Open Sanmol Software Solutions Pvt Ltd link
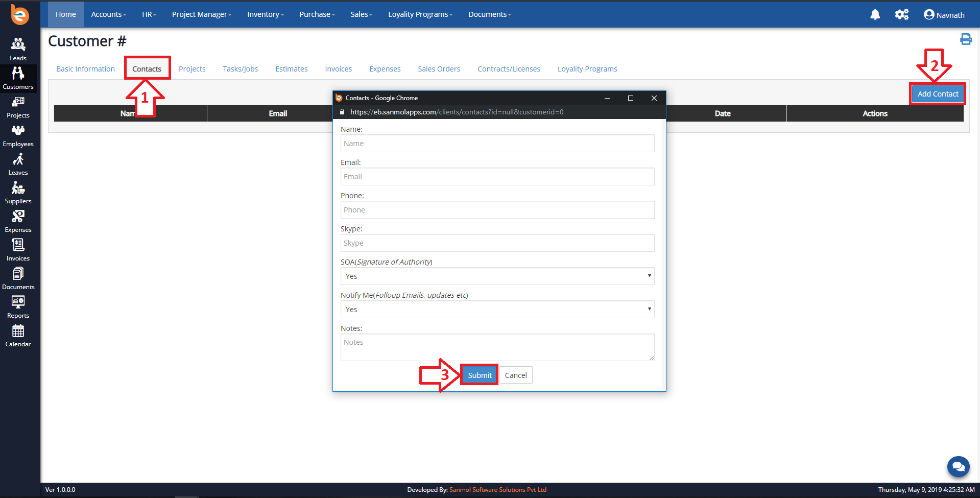This screenshot has width=980, height=498. [498, 490]
